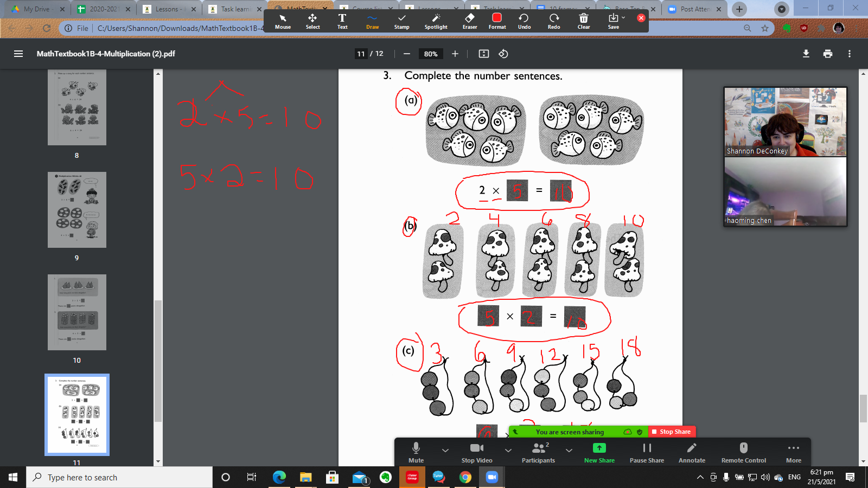Expand video options next to Stop Video
The width and height of the screenshot is (868, 488).
point(508,450)
